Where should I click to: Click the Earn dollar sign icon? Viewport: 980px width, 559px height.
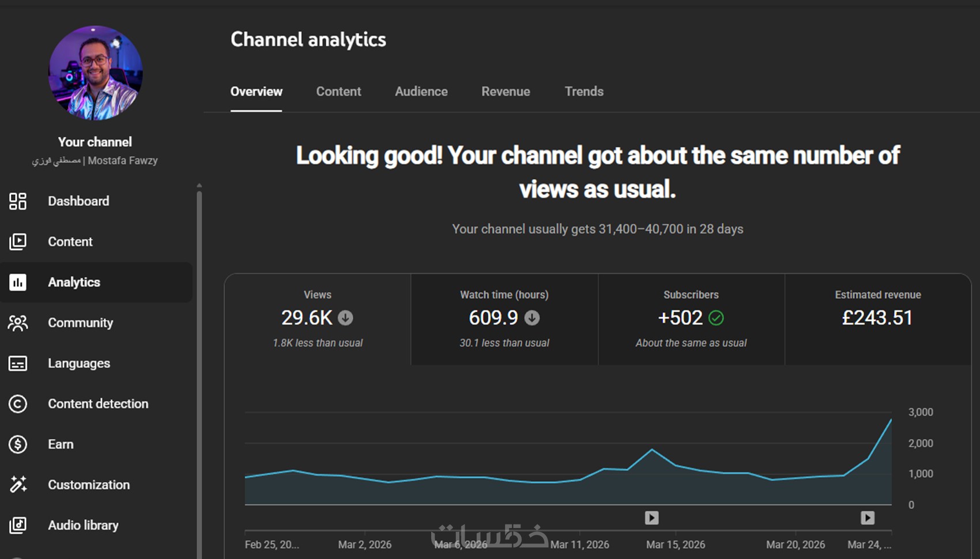[x=18, y=444]
